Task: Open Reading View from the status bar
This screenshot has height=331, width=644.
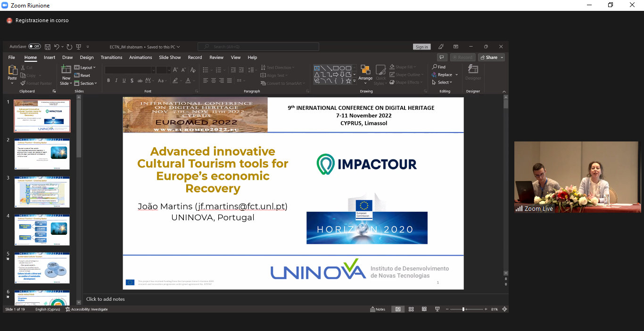Action: [x=424, y=309]
